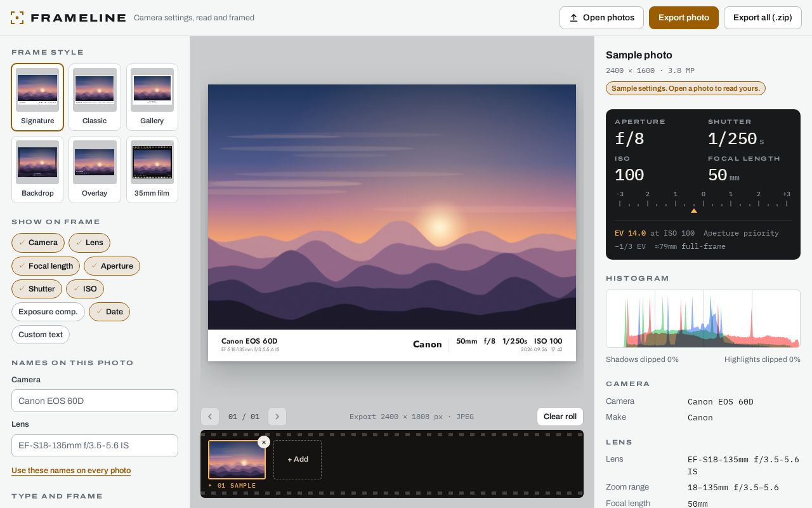Disable the Date chip
This screenshot has height=508, width=812.
[109, 312]
